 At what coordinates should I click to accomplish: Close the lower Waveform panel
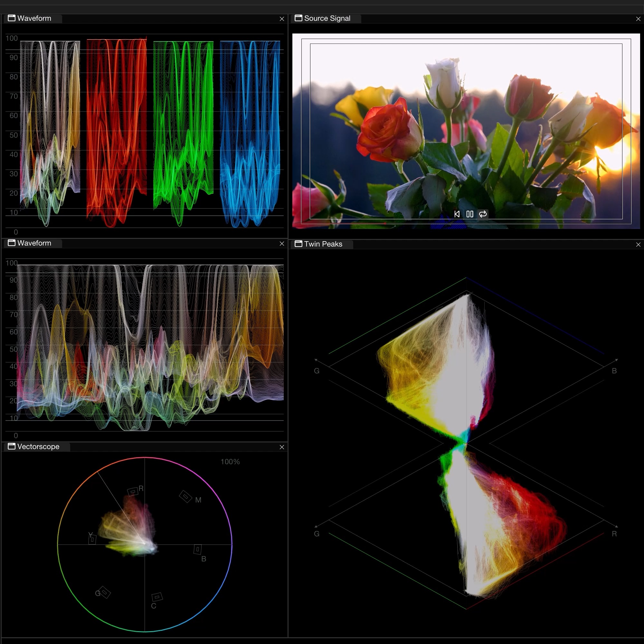click(282, 244)
